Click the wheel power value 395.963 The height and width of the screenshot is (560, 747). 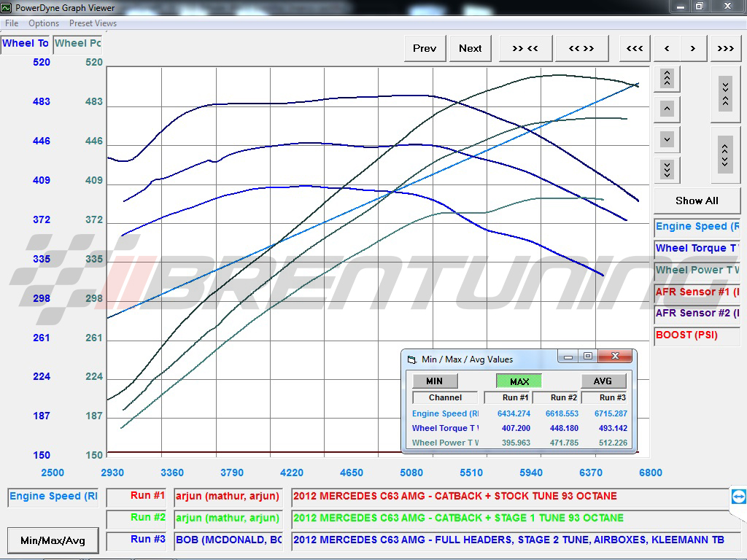pyautogui.click(x=516, y=443)
